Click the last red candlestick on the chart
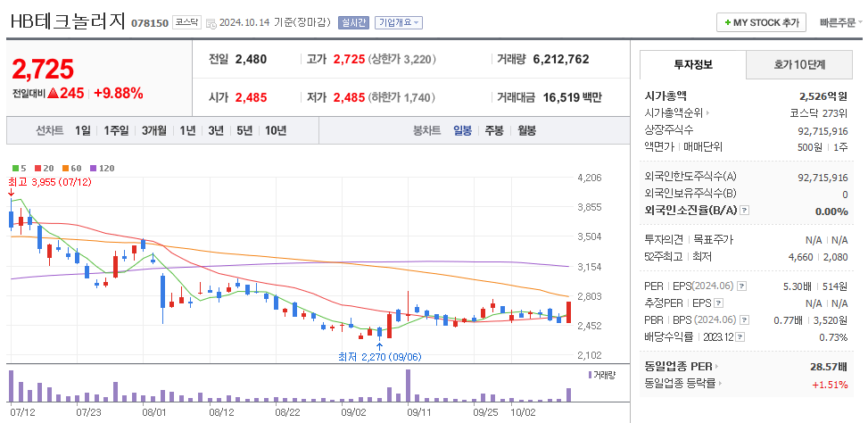868x423 pixels. pos(568,312)
